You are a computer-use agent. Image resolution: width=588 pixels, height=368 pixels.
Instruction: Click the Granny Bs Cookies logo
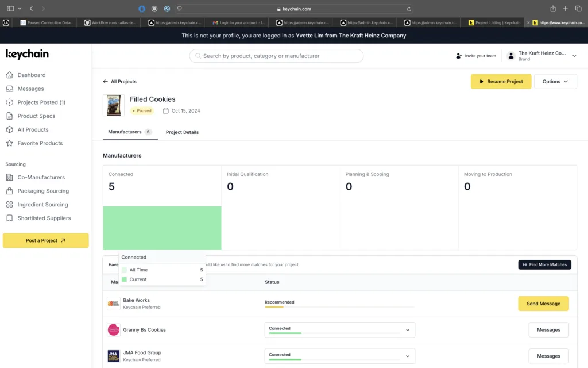click(114, 329)
